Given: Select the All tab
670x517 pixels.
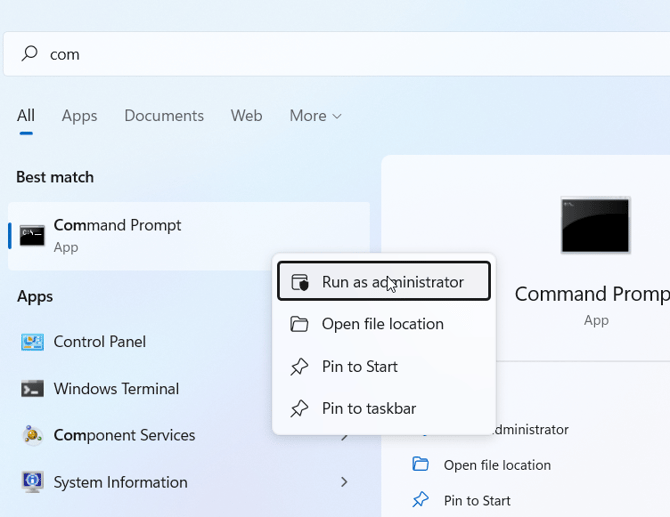Looking at the screenshot, I should point(26,116).
